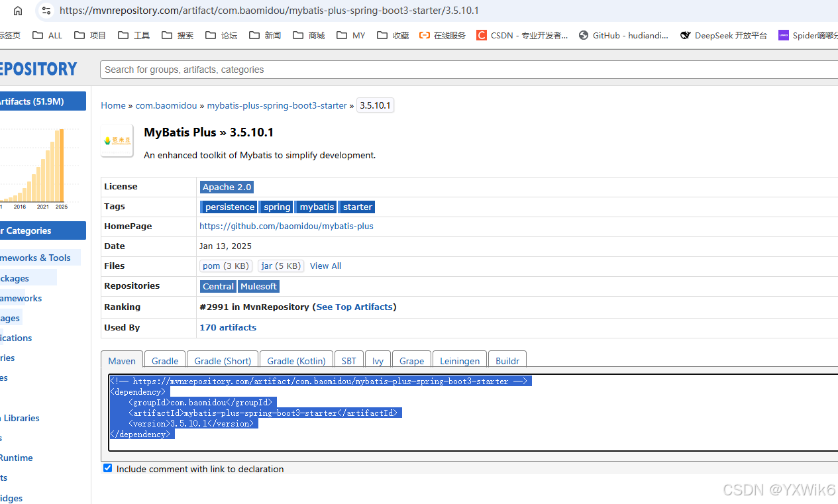Click the browser home icon

(x=18, y=11)
